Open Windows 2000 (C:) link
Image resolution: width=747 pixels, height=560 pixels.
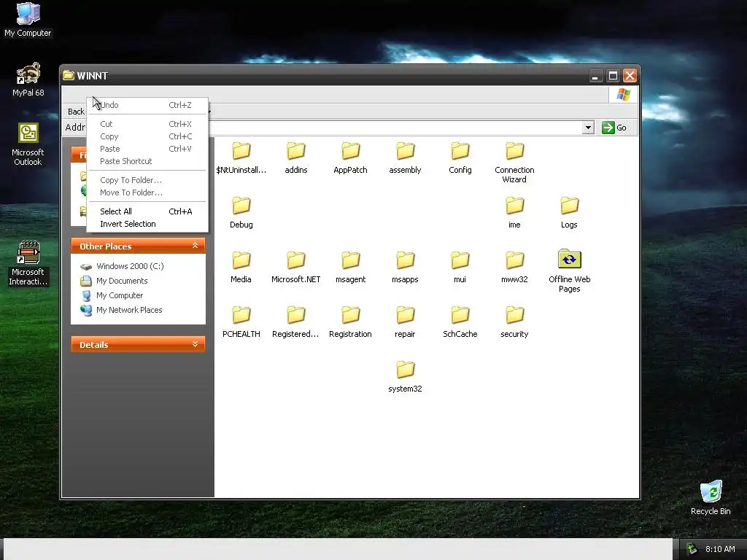[130, 266]
